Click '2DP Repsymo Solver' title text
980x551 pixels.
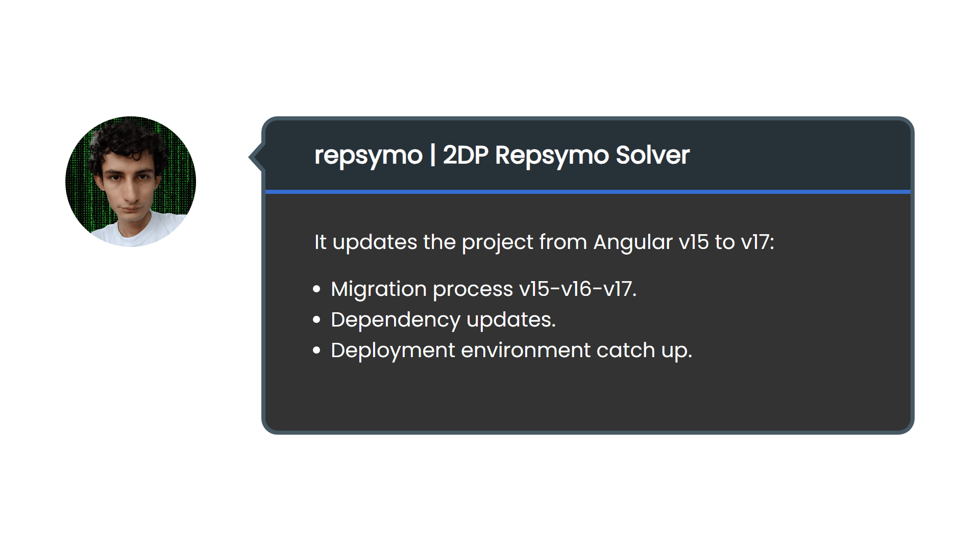click(566, 155)
